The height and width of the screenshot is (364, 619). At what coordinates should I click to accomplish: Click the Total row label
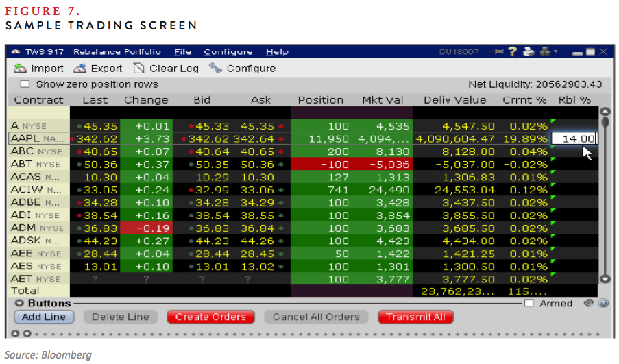pyautogui.click(x=25, y=291)
